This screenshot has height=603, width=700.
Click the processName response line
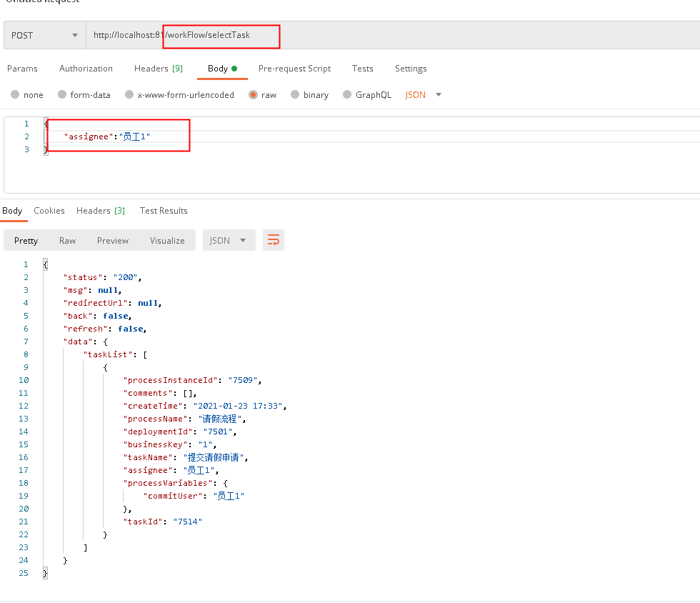point(185,419)
